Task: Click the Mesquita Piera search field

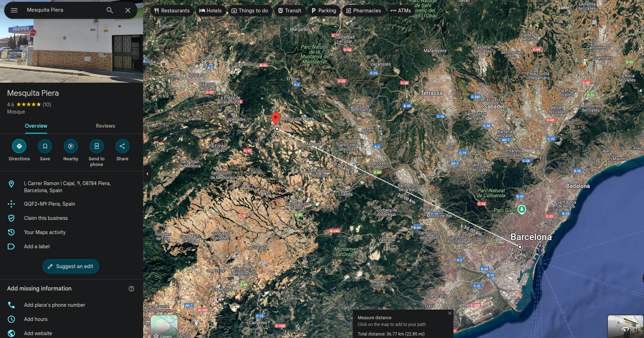Action: tap(64, 10)
